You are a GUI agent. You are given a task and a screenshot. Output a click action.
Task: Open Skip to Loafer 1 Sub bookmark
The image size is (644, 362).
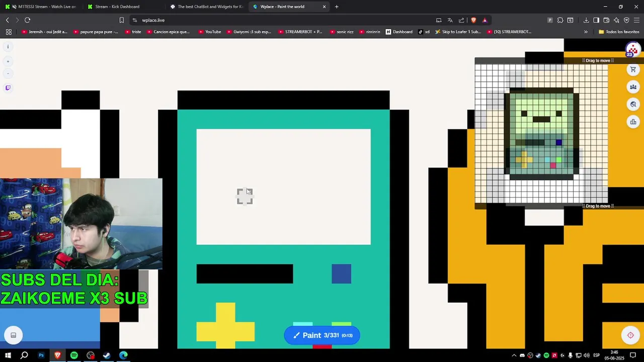(x=458, y=32)
